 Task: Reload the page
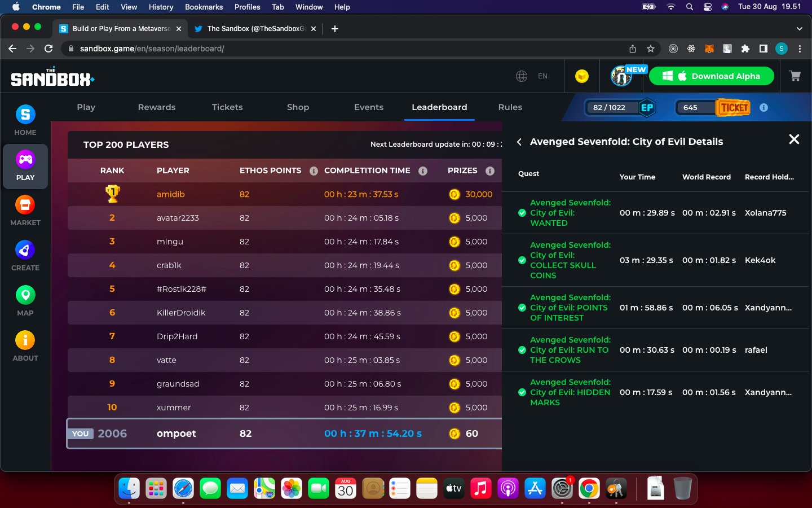[x=48, y=49]
